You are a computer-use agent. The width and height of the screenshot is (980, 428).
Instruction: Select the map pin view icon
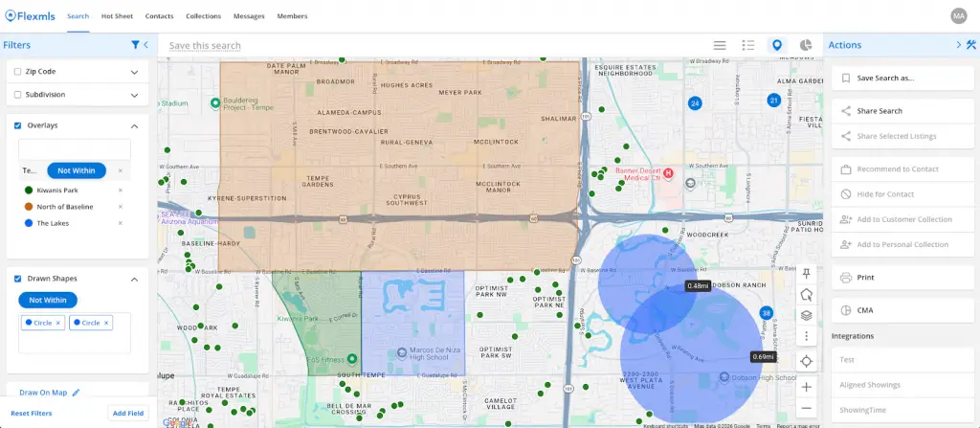[777, 45]
